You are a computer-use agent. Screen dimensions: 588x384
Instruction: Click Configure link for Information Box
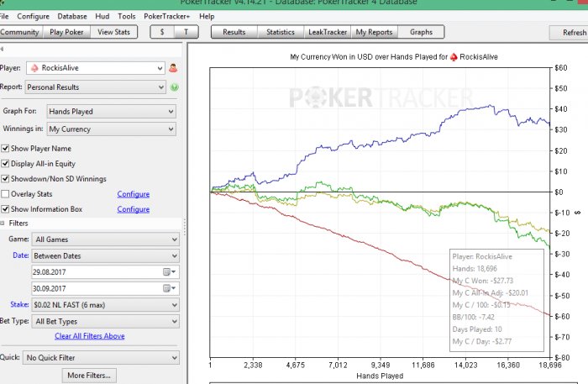point(133,209)
